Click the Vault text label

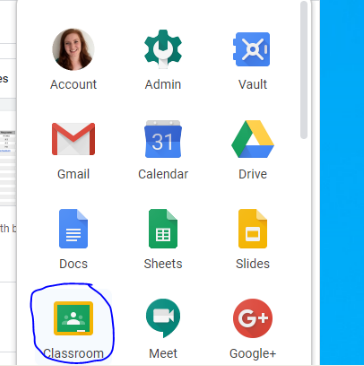click(x=252, y=84)
